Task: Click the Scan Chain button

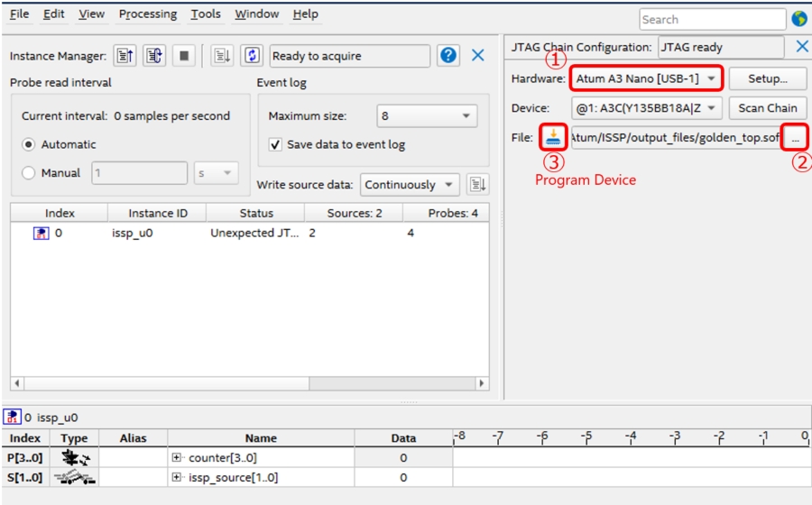Action: point(767,108)
